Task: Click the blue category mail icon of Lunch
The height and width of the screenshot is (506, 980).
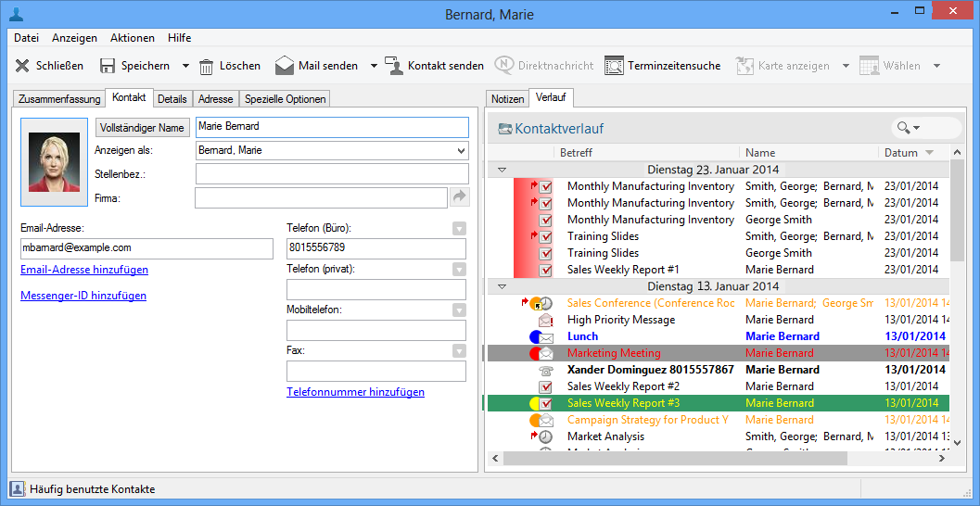Action: tap(541, 336)
